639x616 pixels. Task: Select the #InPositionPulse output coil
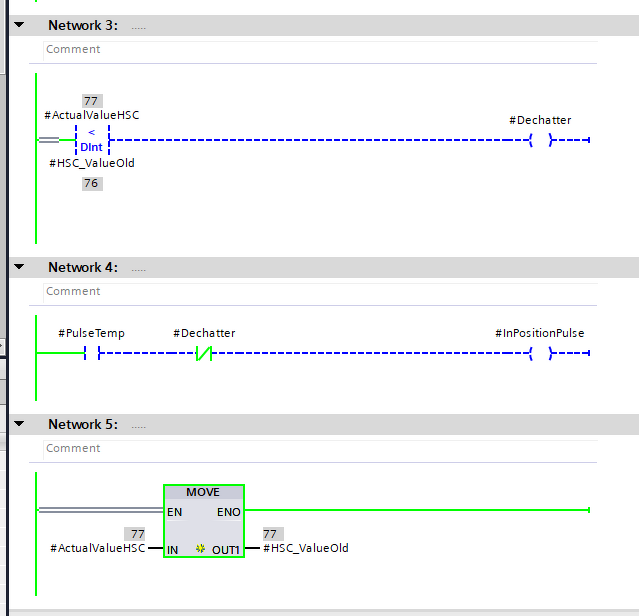click(540, 353)
